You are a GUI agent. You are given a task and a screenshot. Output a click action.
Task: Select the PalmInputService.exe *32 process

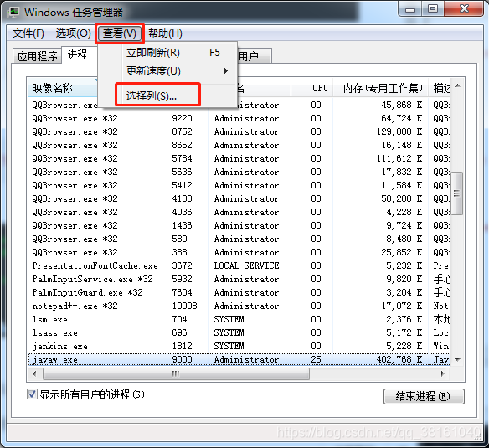click(x=239, y=279)
